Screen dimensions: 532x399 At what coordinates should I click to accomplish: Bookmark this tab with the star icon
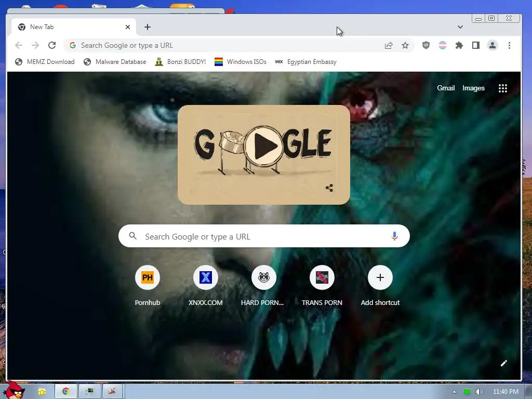coord(405,46)
